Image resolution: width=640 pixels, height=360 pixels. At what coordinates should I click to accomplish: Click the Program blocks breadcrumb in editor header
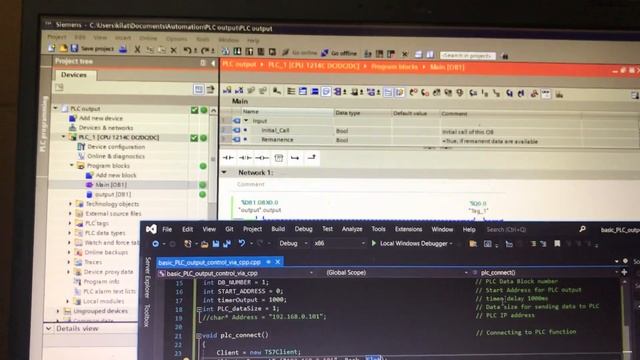(394, 67)
